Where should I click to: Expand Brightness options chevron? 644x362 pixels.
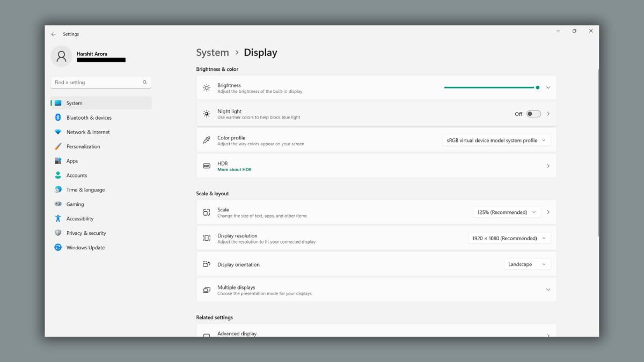coord(548,87)
